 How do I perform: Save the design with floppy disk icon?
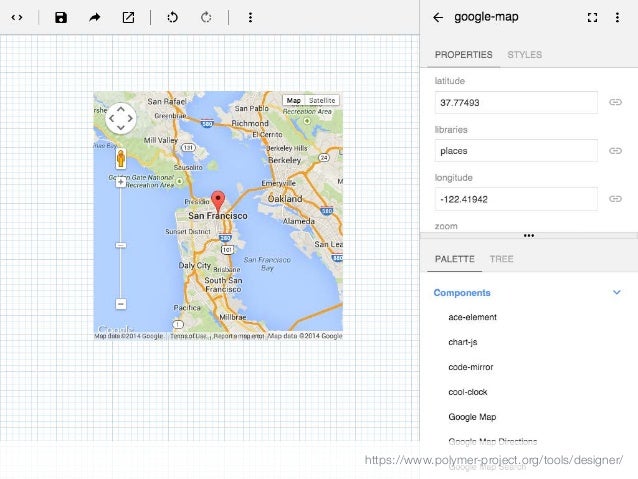pyautogui.click(x=61, y=17)
